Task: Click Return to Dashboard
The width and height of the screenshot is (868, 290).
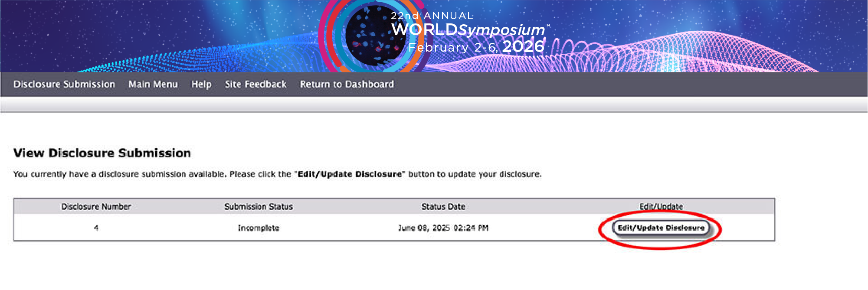Action: pos(347,84)
